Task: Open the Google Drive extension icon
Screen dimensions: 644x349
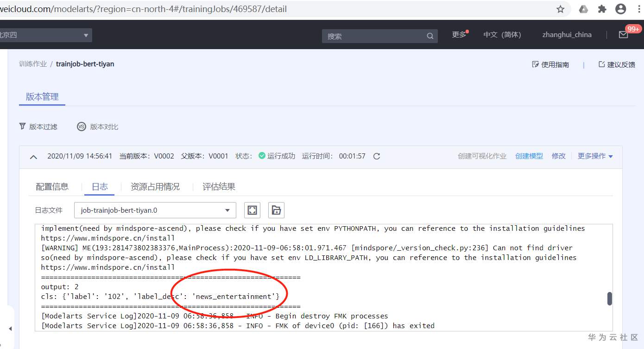Action: tap(584, 9)
